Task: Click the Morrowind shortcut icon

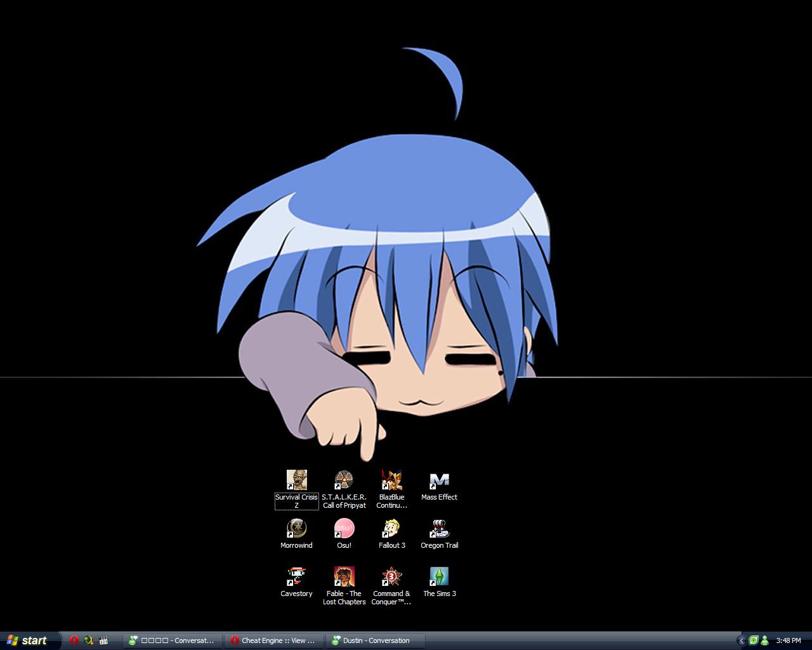Action: pos(296,529)
